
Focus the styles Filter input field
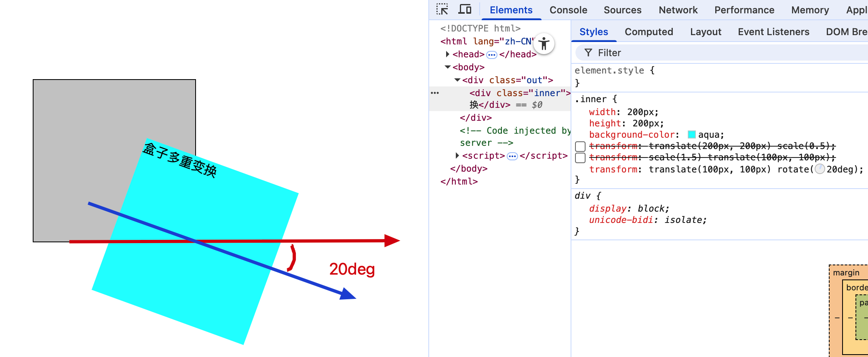click(x=721, y=53)
